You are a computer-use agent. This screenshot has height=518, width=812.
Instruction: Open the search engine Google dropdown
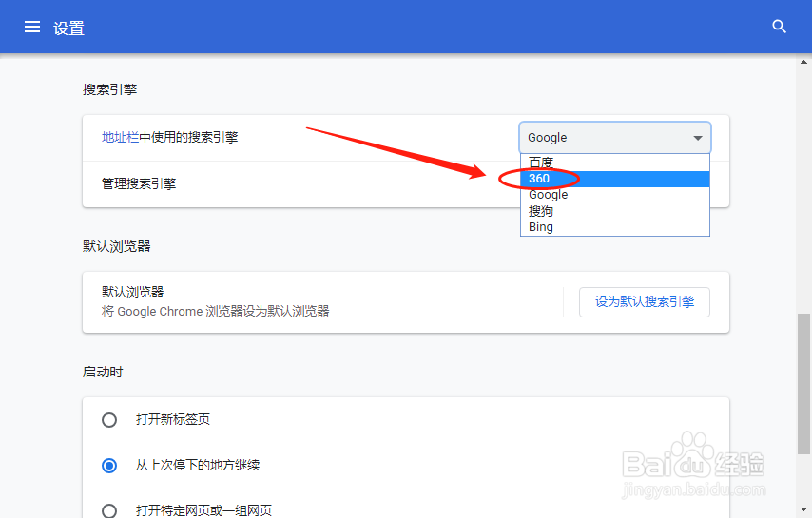[614, 137]
